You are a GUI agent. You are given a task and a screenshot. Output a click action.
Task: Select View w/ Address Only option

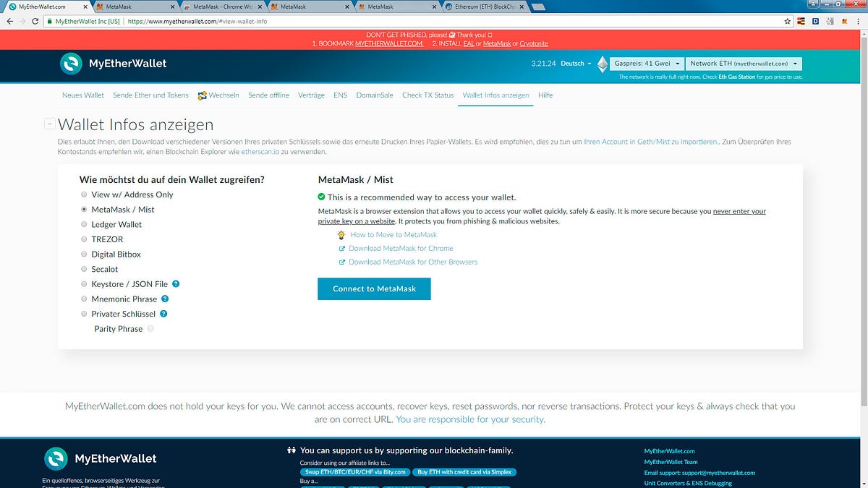point(84,194)
